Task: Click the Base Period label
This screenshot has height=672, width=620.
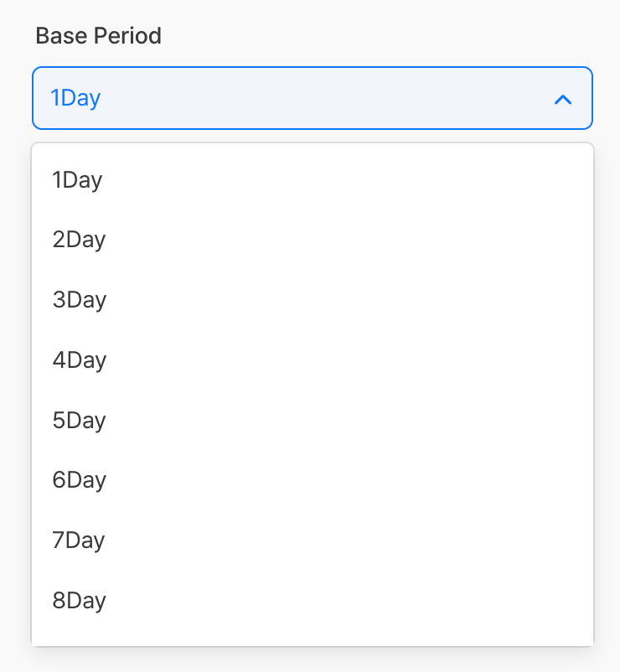Action: (x=98, y=36)
